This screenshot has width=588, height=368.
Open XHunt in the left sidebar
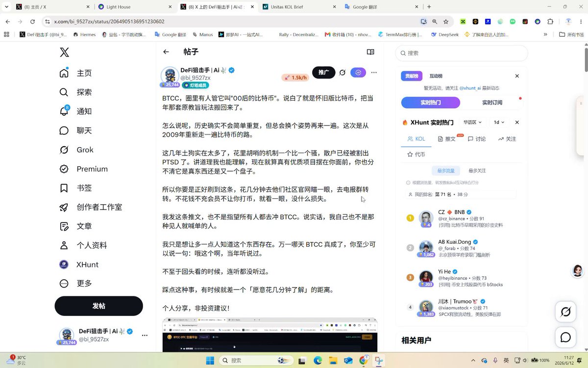coord(79,264)
